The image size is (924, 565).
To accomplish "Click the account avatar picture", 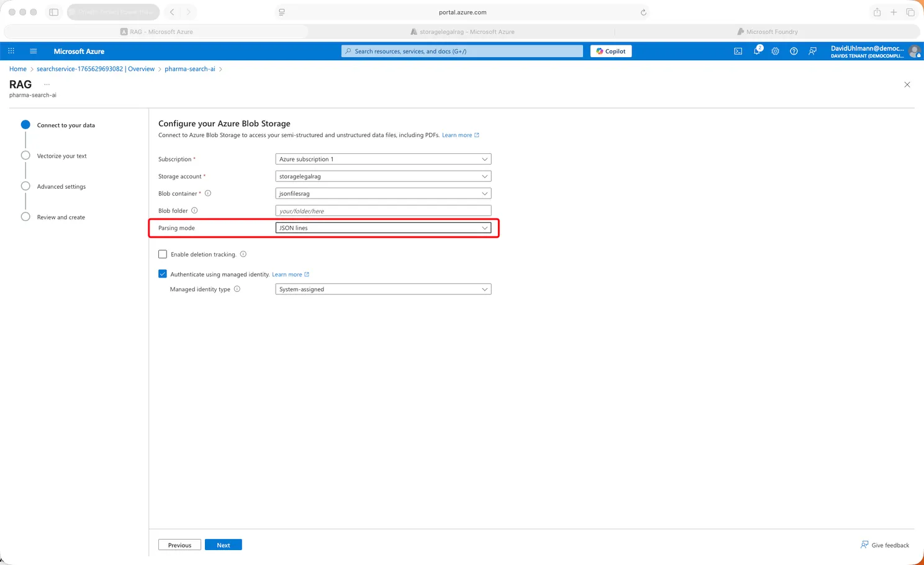I will pyautogui.click(x=914, y=52).
